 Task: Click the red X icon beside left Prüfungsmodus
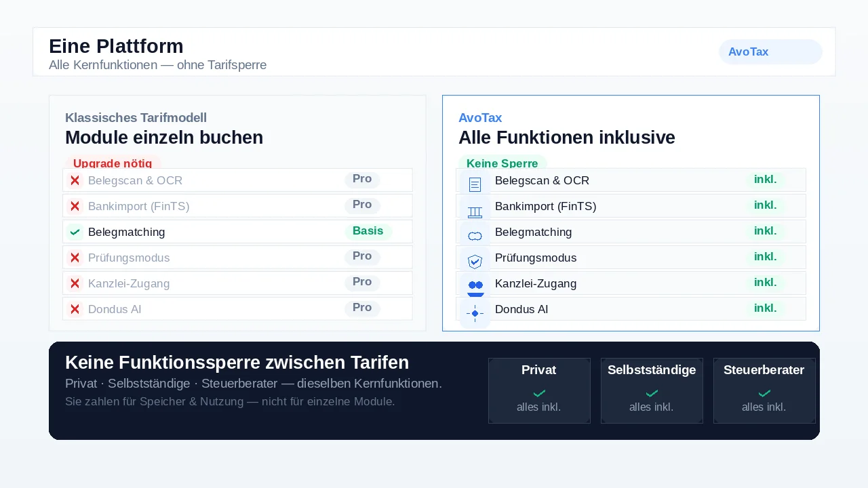pyautogui.click(x=75, y=258)
